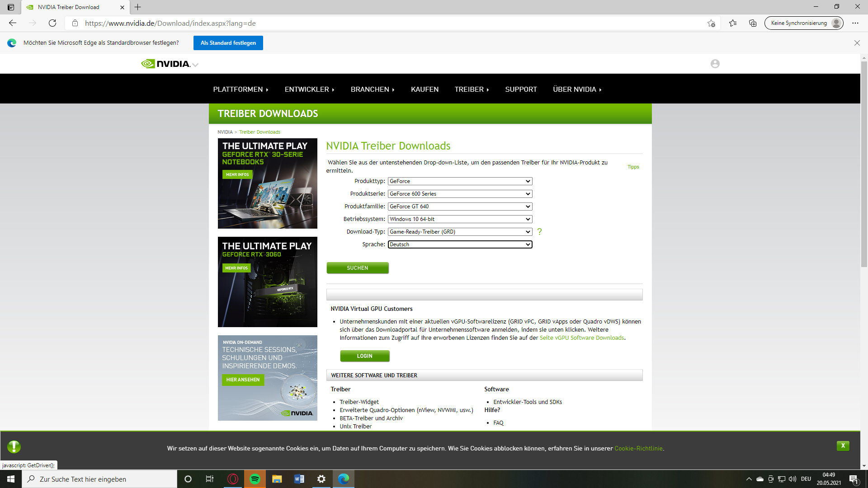This screenshot has height=488, width=868.
Task: Open the Produktserie GeForce 600 Series dropdown
Action: 460,194
